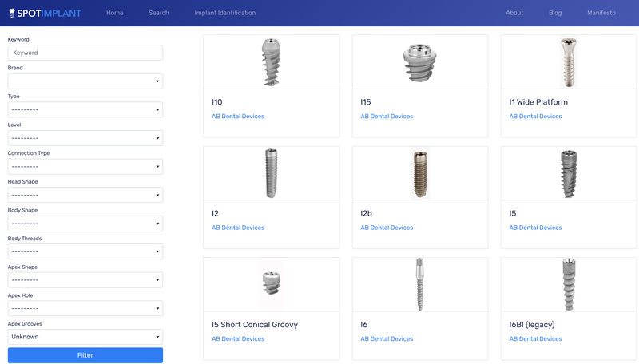Follow AB Dental Devices link under I6
This screenshot has height=364, width=639.
tap(387, 338)
